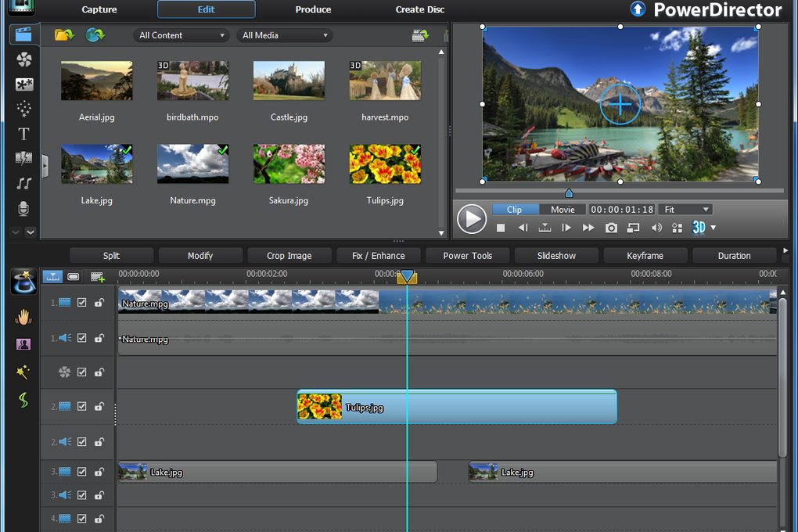The image size is (798, 532).
Task: Click the import media folder icon
Action: coord(64,34)
